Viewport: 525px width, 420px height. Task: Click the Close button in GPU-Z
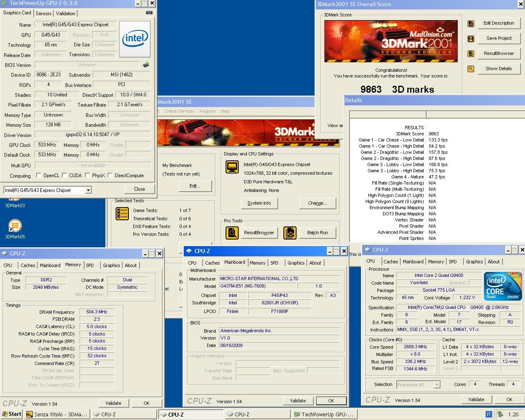139,189
